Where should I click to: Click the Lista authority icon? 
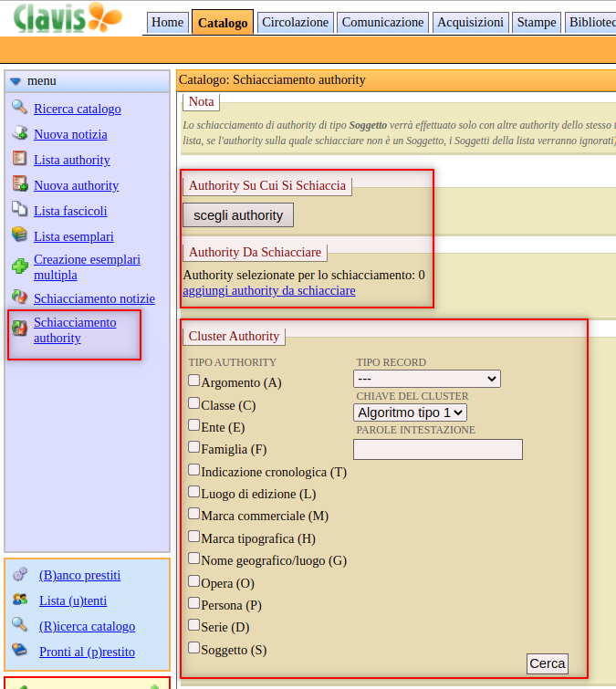click(x=19, y=159)
